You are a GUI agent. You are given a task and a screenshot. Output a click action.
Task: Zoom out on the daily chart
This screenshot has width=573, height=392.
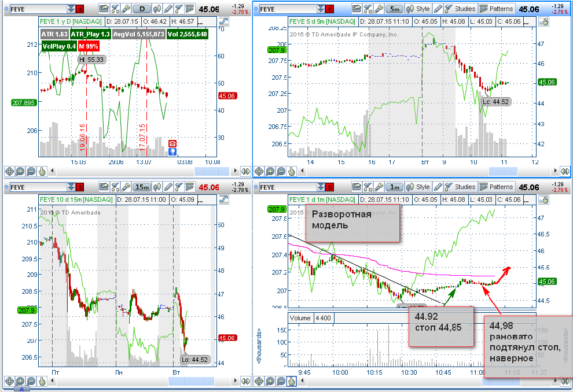[x=31, y=171]
